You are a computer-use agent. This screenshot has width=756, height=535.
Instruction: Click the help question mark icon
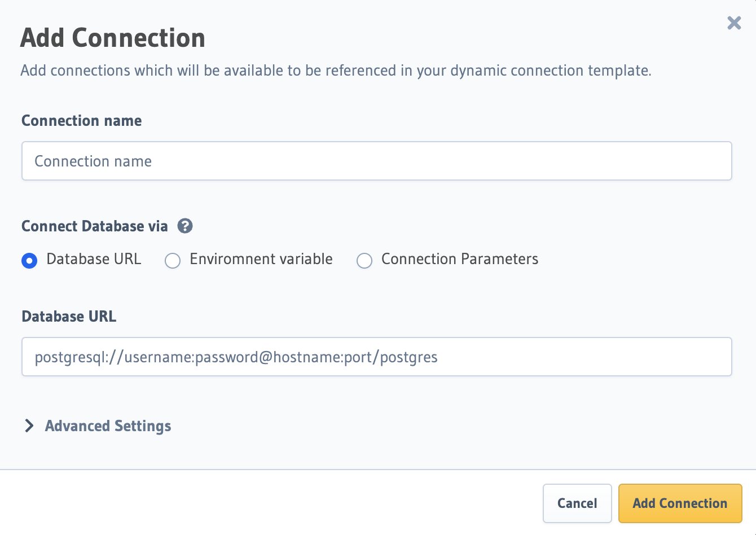[185, 226]
